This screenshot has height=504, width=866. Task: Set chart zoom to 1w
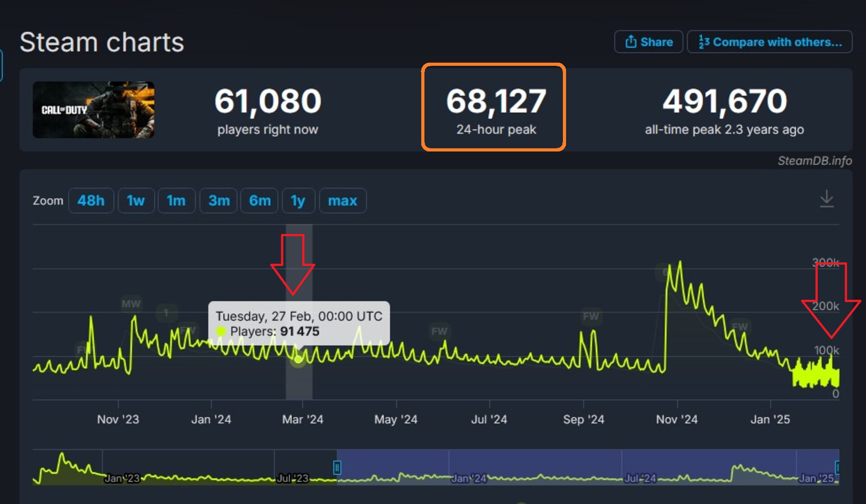pos(136,201)
